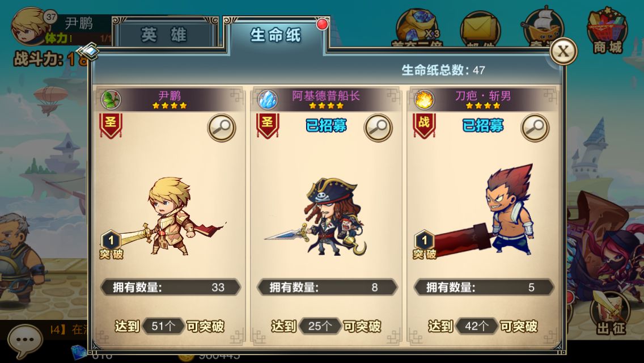Tap the 尹鹏 突破 level badge
The height and width of the screenshot is (363, 644).
(x=111, y=245)
